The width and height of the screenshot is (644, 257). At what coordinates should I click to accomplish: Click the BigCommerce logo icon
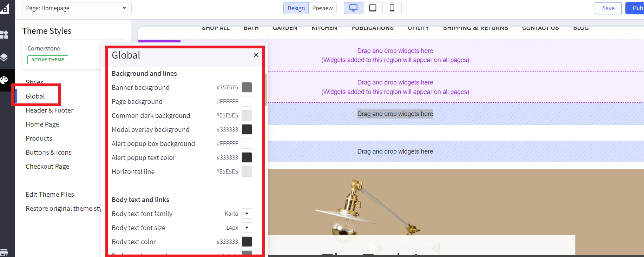coord(5,8)
